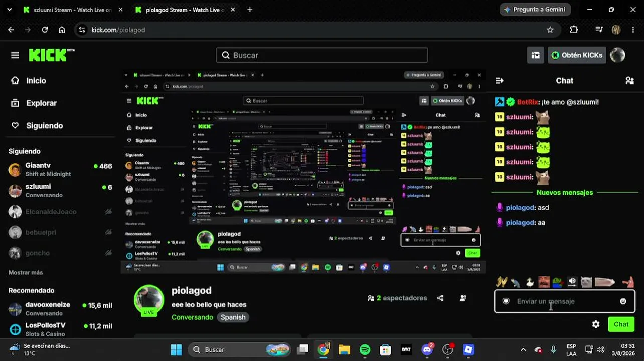This screenshot has width=644, height=361.
Task: Insert the crying cat emote
Action: (586, 282)
